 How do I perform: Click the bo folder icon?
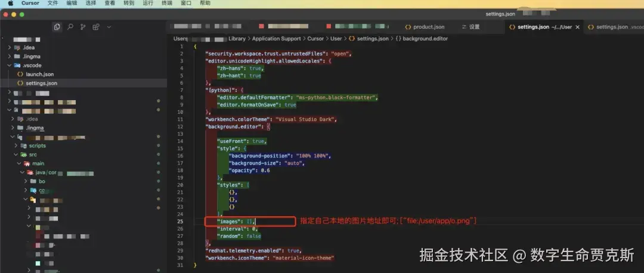(33, 181)
